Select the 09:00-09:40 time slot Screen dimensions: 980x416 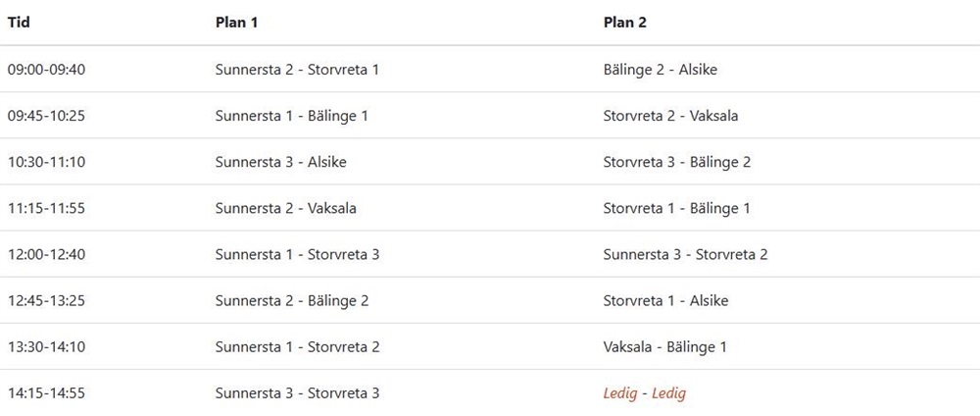(46, 70)
